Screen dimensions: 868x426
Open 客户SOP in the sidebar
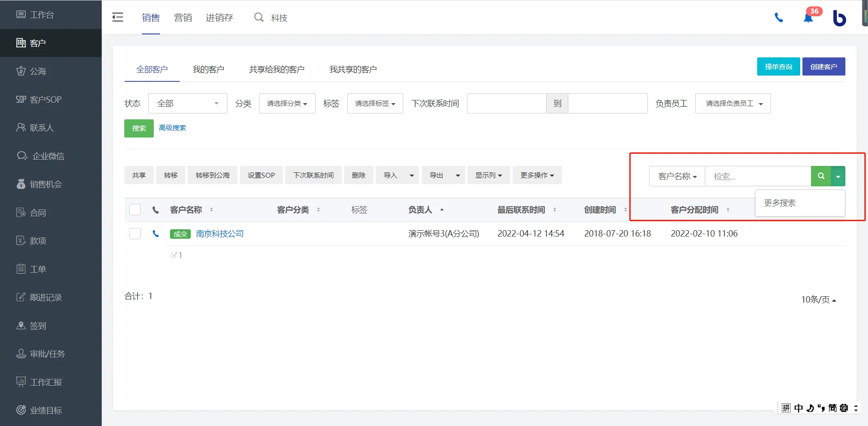[51, 99]
